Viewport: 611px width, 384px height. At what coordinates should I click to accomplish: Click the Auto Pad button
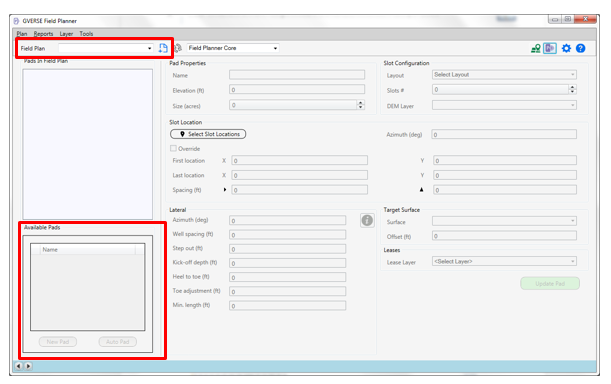click(118, 342)
